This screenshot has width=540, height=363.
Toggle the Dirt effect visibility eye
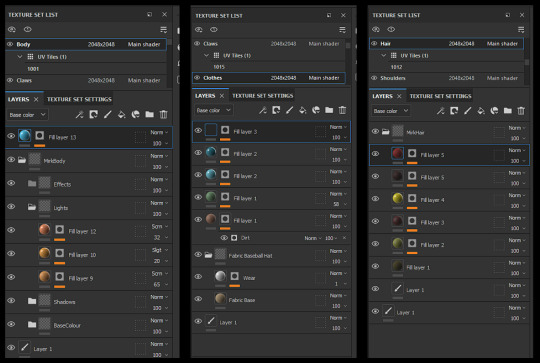(x=224, y=238)
